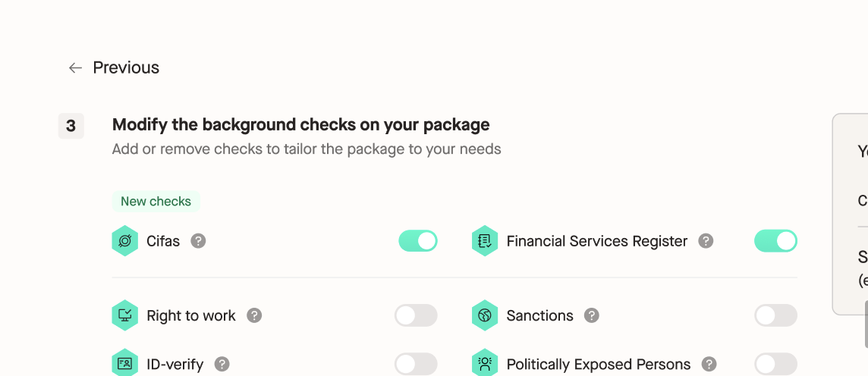Enable the Sanctions check toggle
This screenshot has width=868, height=376.
coord(775,315)
